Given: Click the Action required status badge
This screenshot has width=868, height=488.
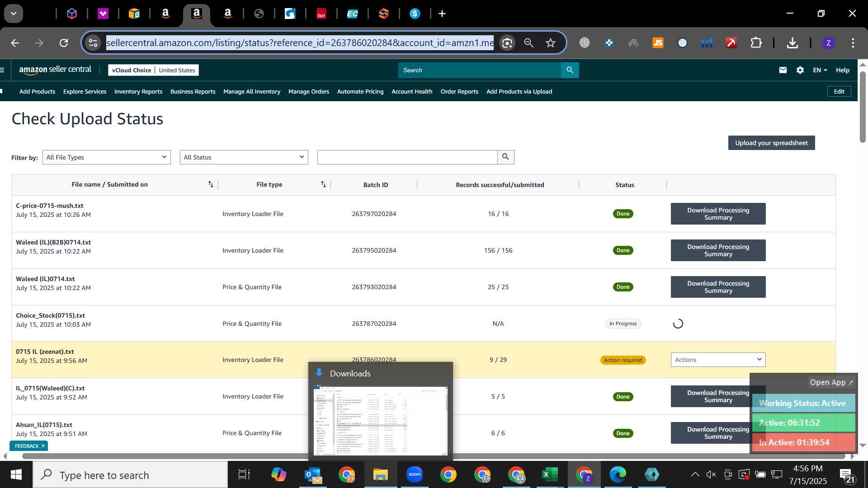Looking at the screenshot, I should click(623, 360).
